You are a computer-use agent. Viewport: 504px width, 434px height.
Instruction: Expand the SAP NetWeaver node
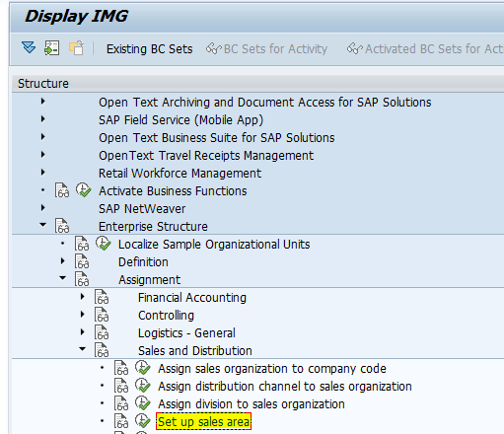(x=43, y=208)
